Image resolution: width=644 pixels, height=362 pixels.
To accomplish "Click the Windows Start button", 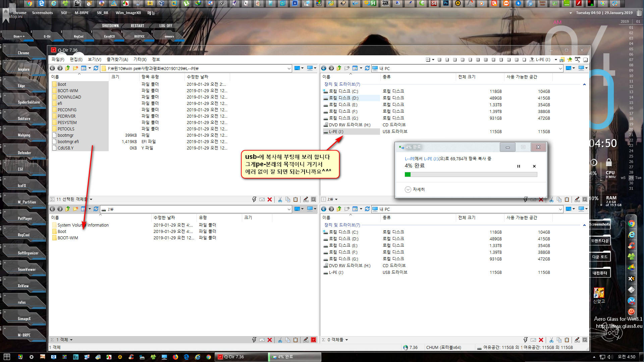I will pyautogui.click(x=7, y=357).
